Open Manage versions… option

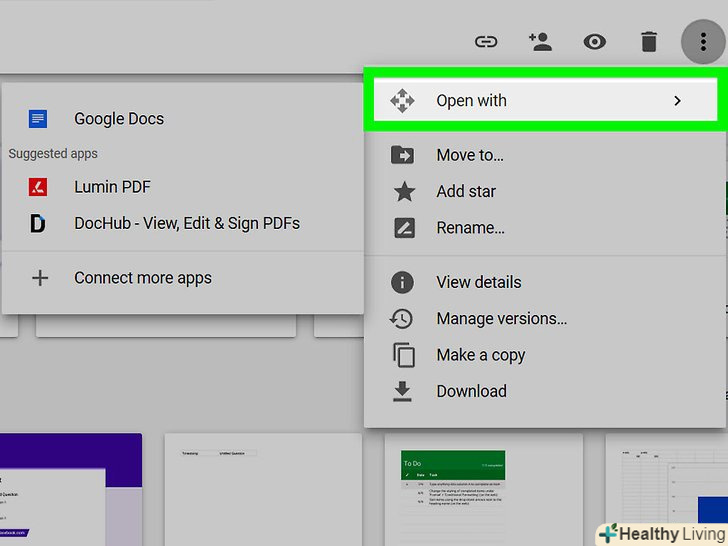[x=545, y=318]
